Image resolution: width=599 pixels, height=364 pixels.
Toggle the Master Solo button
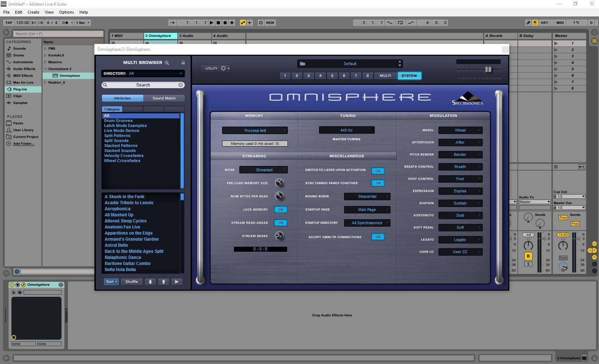(x=563, y=258)
